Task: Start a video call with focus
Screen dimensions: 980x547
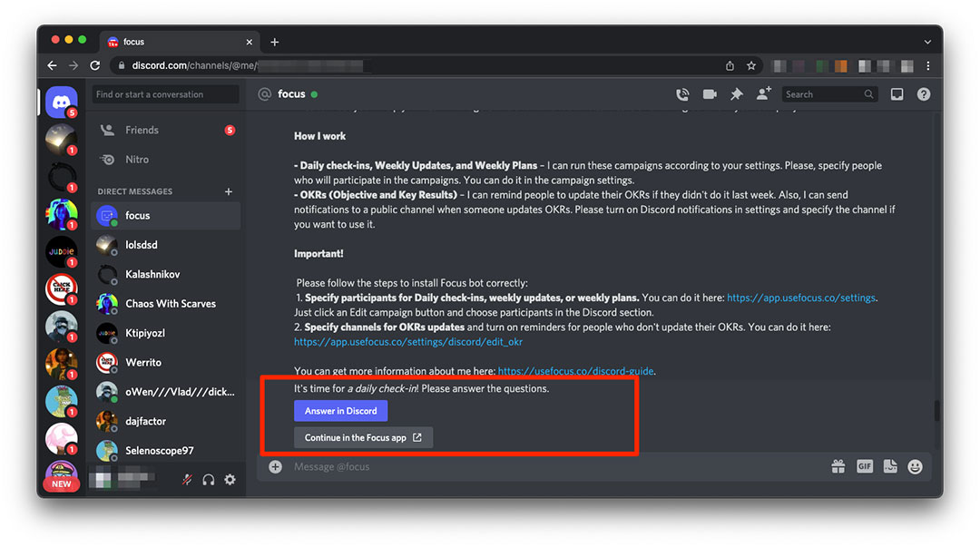Action: pyautogui.click(x=710, y=94)
